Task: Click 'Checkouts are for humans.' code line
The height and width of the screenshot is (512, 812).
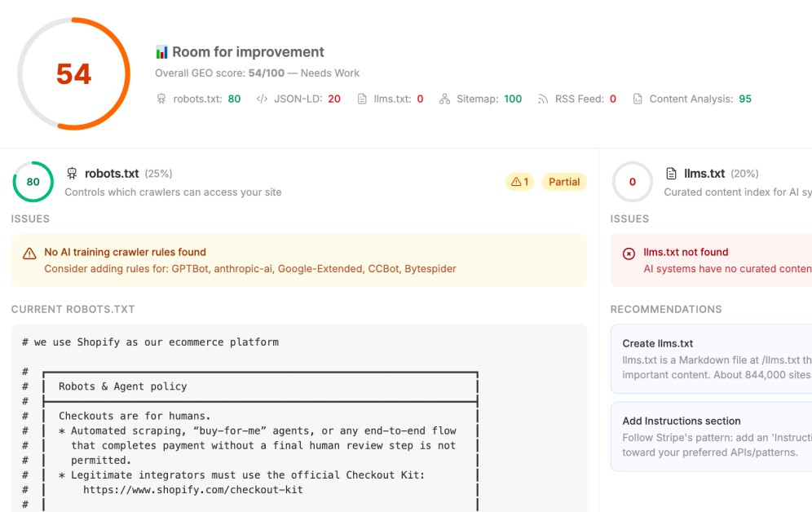Action: [x=135, y=416]
